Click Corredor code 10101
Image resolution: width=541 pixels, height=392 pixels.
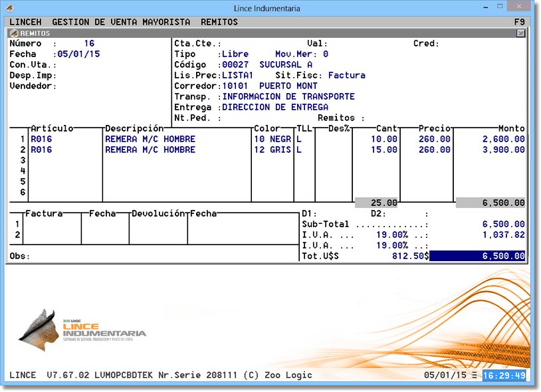click(235, 86)
